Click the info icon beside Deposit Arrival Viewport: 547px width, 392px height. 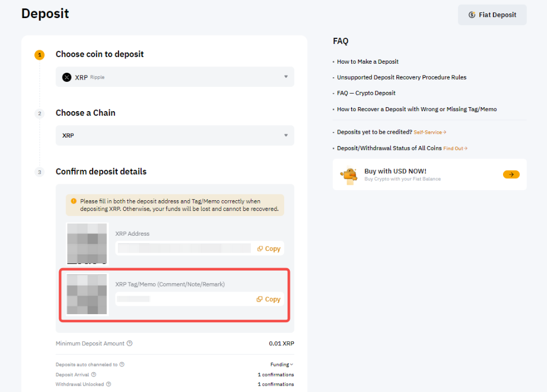(94, 375)
